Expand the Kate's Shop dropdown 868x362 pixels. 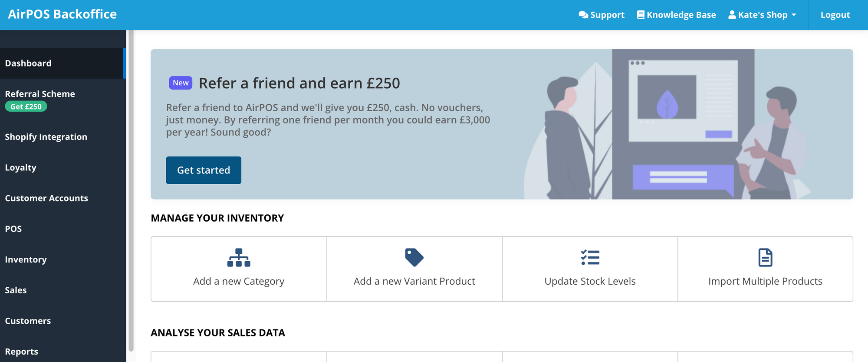coord(762,14)
